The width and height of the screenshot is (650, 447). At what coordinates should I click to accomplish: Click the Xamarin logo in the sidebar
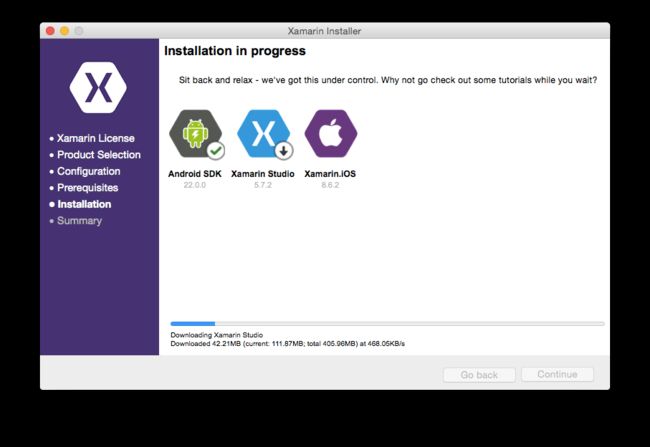(98, 87)
